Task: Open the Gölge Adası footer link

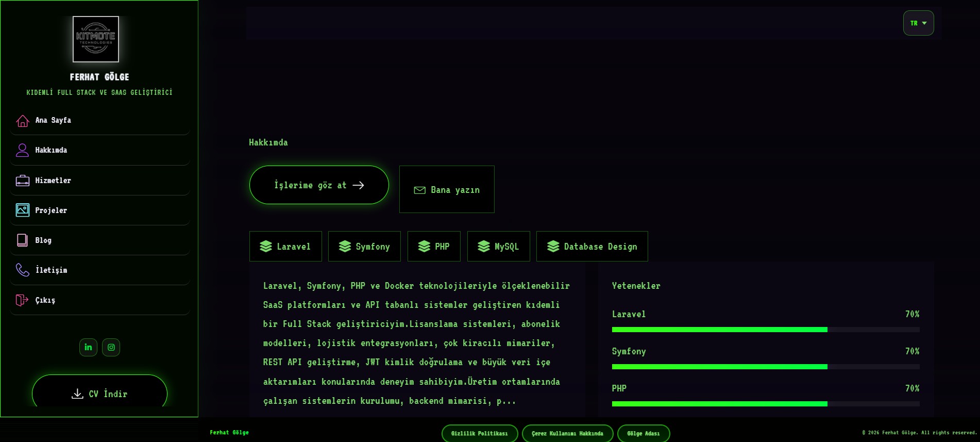Action: [x=644, y=434]
